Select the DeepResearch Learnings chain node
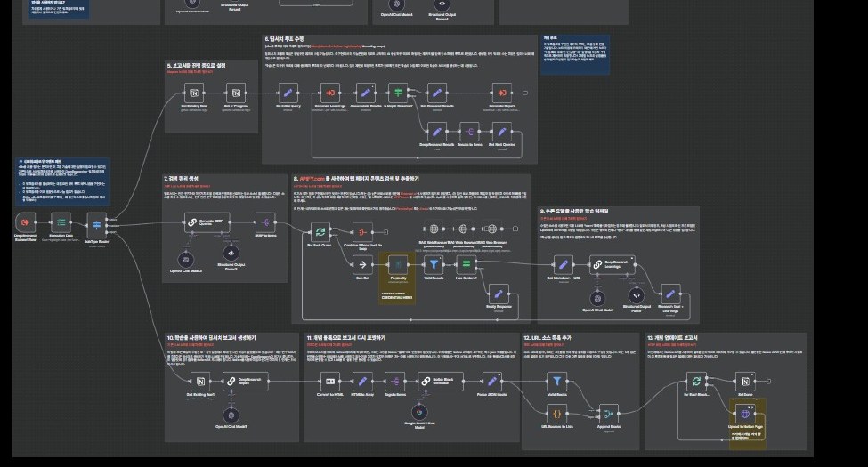The height and width of the screenshot is (467, 868). [612, 264]
